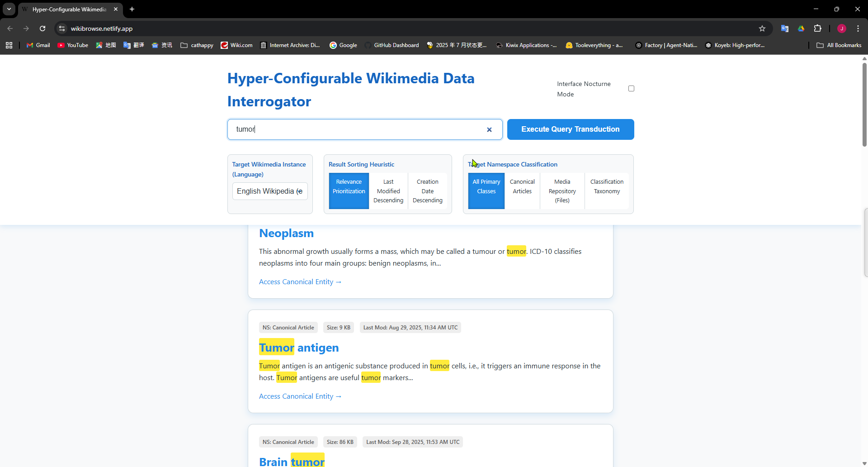The image size is (868, 467).
Task: Access Canonical Entity for Neoplasm
Action: (300, 281)
